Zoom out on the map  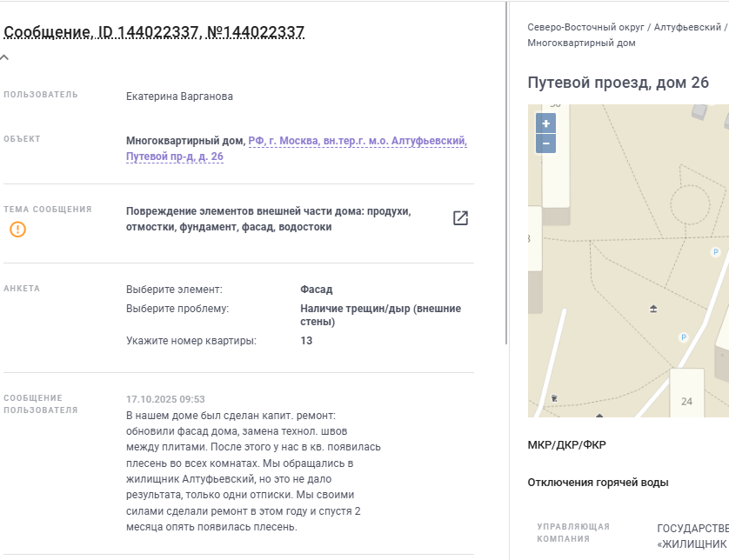pyautogui.click(x=545, y=143)
